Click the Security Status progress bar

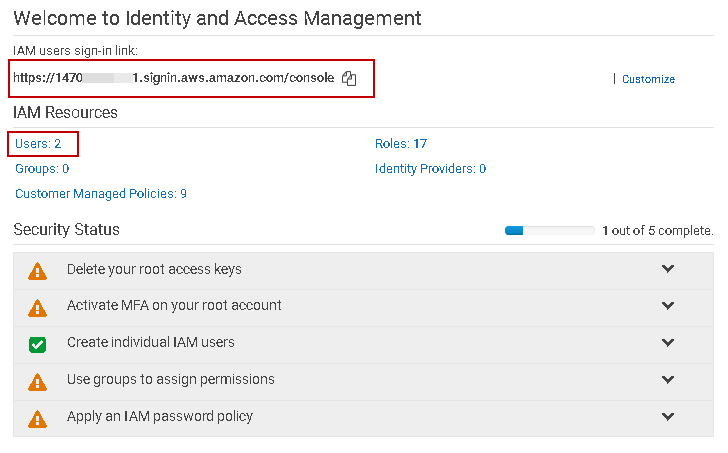click(x=549, y=231)
